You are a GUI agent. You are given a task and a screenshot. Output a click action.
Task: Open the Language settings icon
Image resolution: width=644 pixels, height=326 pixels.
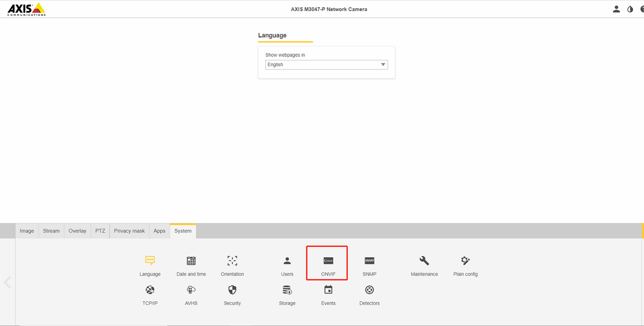150,261
